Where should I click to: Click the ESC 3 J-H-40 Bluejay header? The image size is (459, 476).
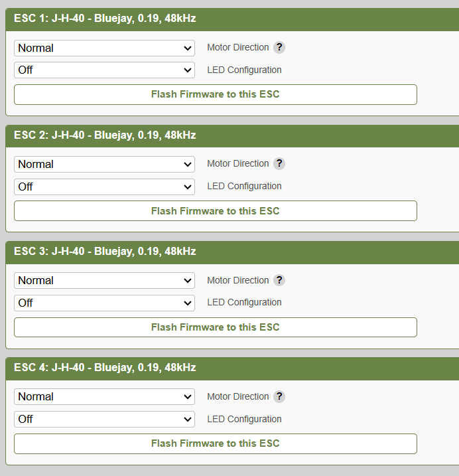[105, 252]
